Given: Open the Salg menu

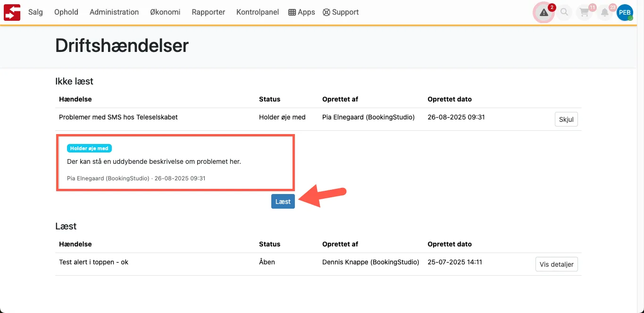Looking at the screenshot, I should pyautogui.click(x=35, y=12).
